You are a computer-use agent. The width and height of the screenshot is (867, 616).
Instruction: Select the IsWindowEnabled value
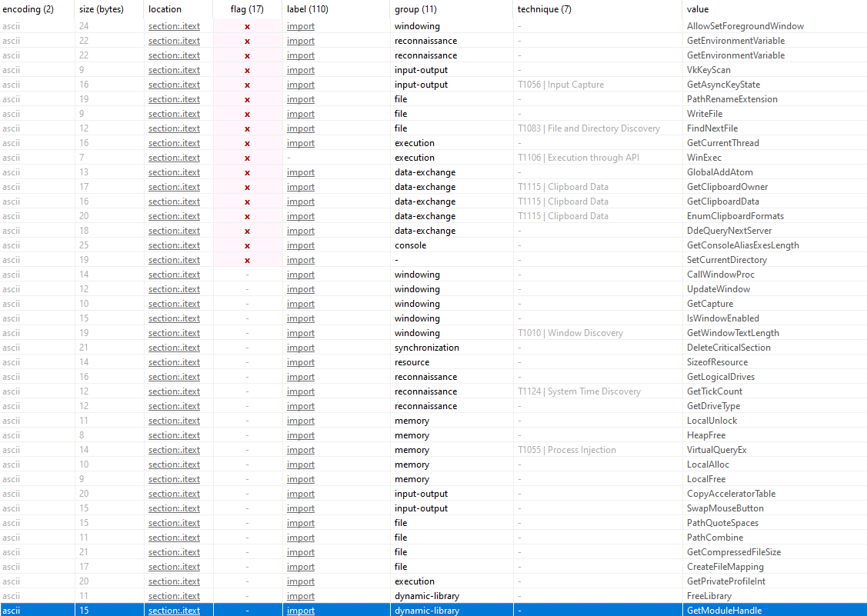(x=722, y=318)
